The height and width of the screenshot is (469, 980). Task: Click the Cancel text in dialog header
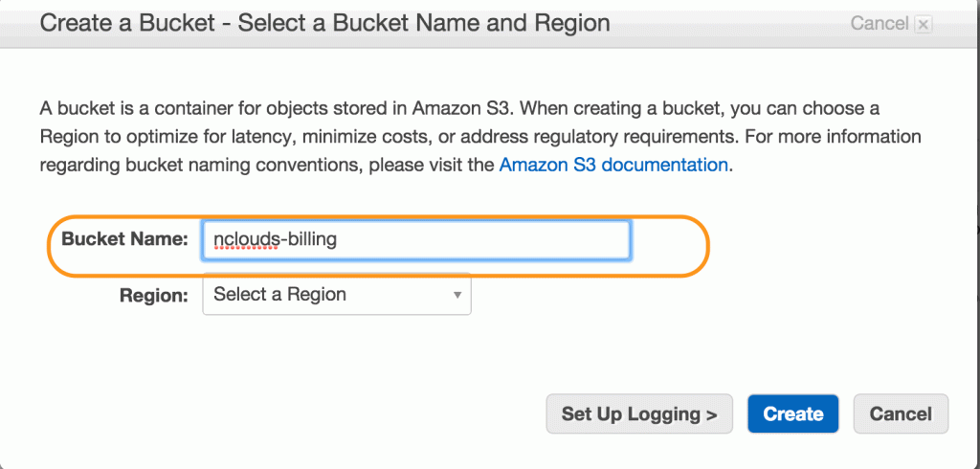click(880, 24)
